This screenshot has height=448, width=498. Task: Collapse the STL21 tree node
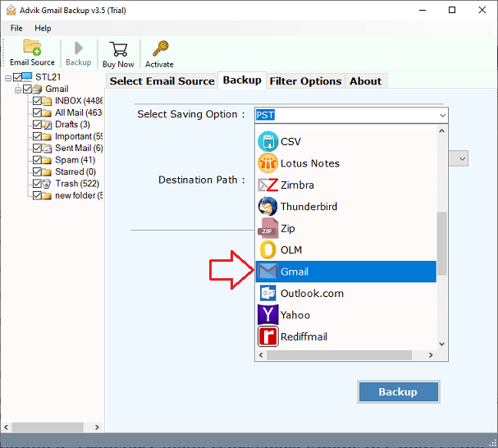click(8, 78)
